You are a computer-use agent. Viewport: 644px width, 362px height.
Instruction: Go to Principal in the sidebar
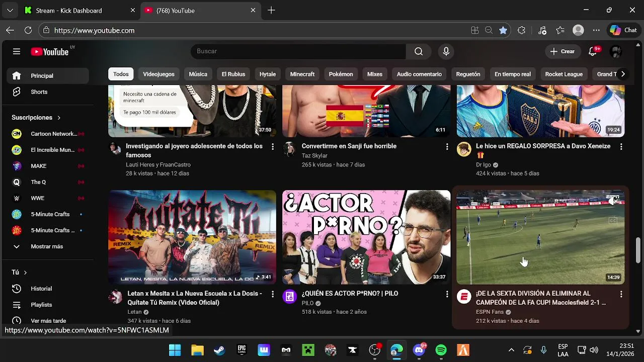click(x=48, y=76)
